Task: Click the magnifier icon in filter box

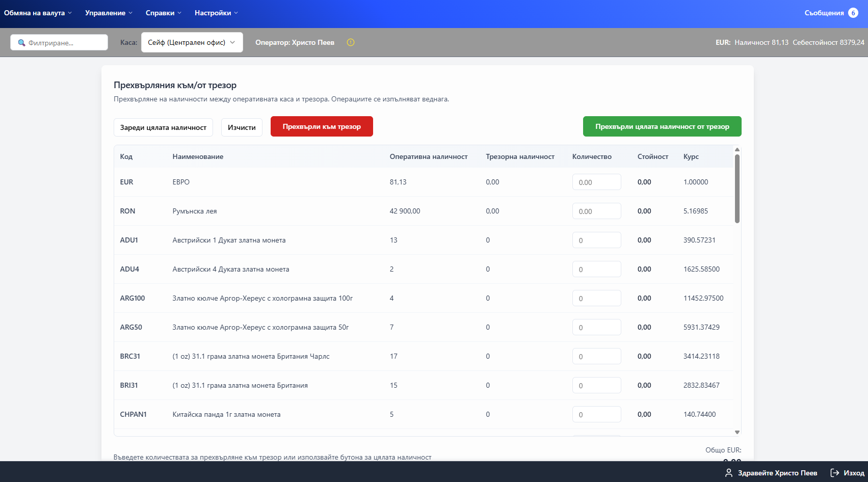Action: (x=21, y=43)
